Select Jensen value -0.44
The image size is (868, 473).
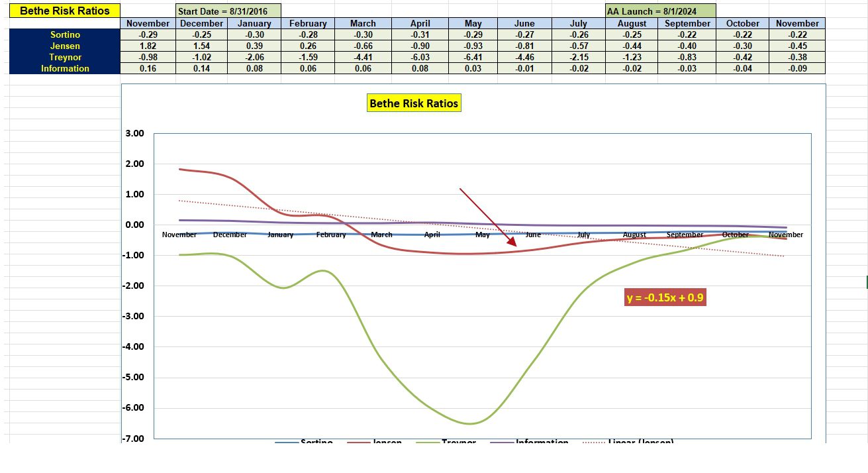tap(632, 46)
